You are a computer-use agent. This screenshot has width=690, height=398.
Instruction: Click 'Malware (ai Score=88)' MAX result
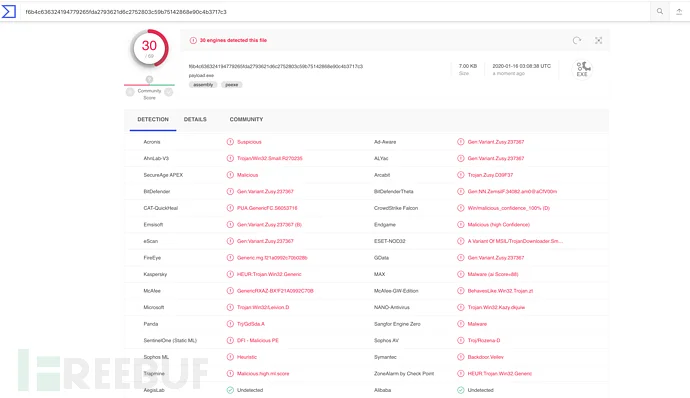click(x=493, y=274)
